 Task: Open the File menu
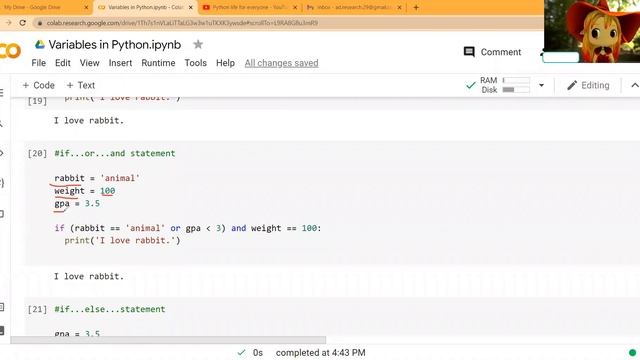[x=38, y=63]
